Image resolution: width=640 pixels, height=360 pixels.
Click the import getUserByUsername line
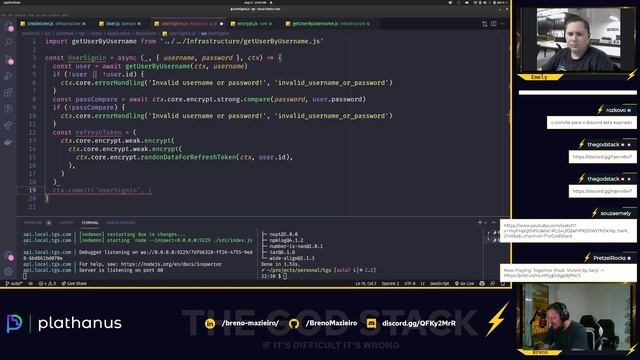point(184,41)
